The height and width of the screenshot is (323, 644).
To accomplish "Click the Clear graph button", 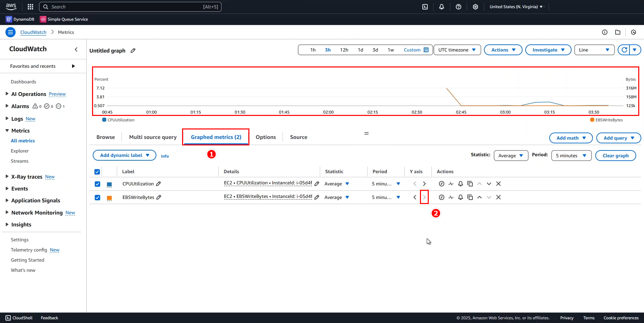I will [615, 155].
